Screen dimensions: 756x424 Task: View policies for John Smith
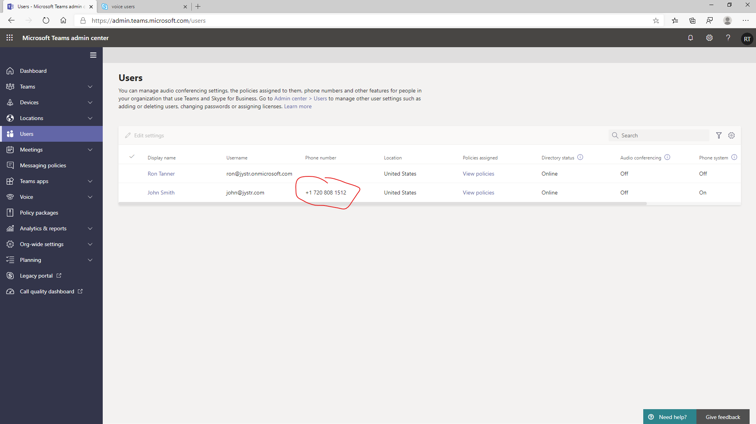(x=478, y=192)
